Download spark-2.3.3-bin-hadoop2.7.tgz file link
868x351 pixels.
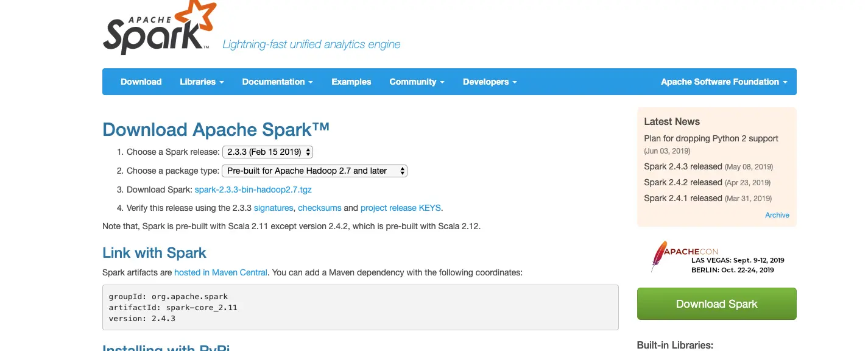point(253,190)
